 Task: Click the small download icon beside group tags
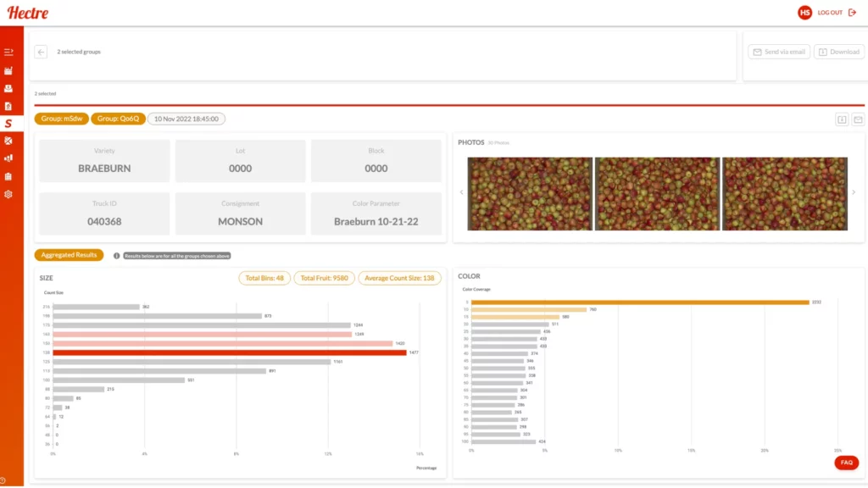point(843,119)
